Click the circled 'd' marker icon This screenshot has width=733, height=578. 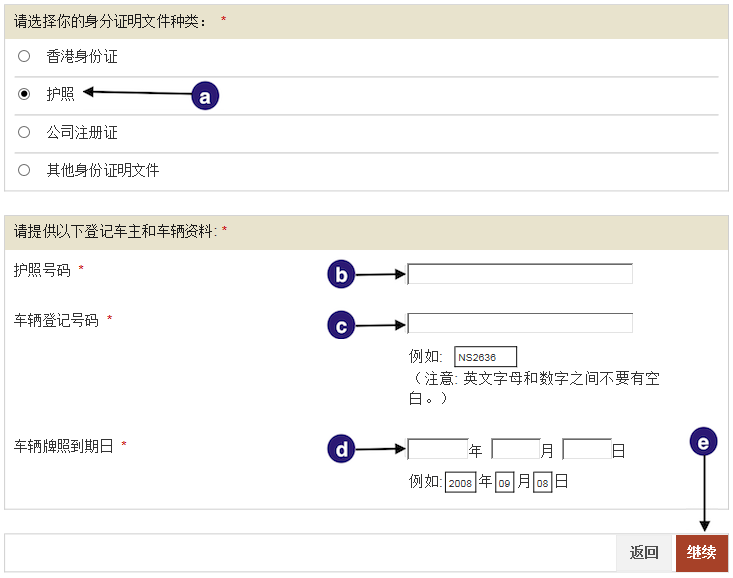(341, 450)
